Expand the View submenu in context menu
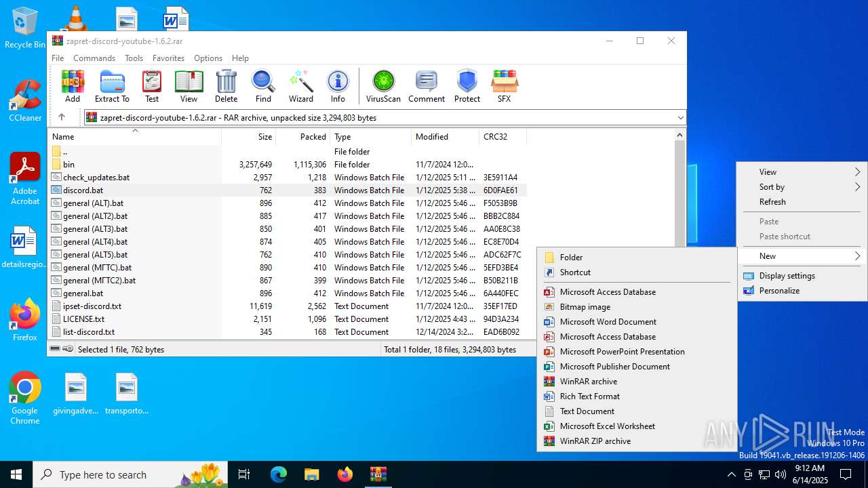The height and width of the screenshot is (488, 868). pyautogui.click(x=802, y=172)
